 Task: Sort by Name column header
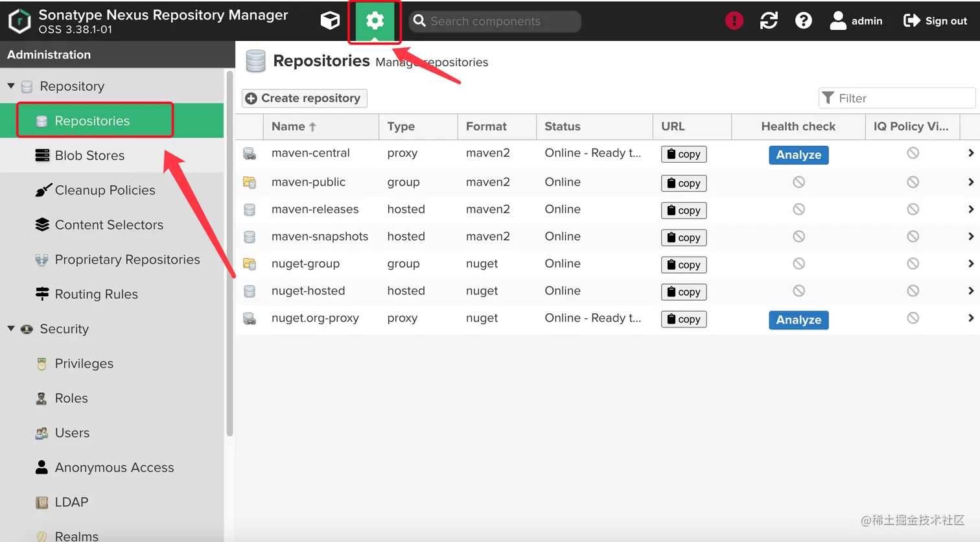(321, 126)
